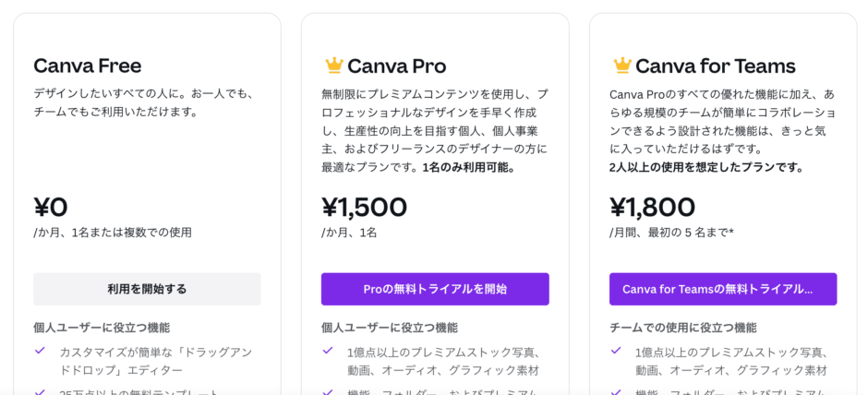This screenshot has width=868, height=395.
Task: Select the Canva Free plan heading
Action: [x=88, y=66]
